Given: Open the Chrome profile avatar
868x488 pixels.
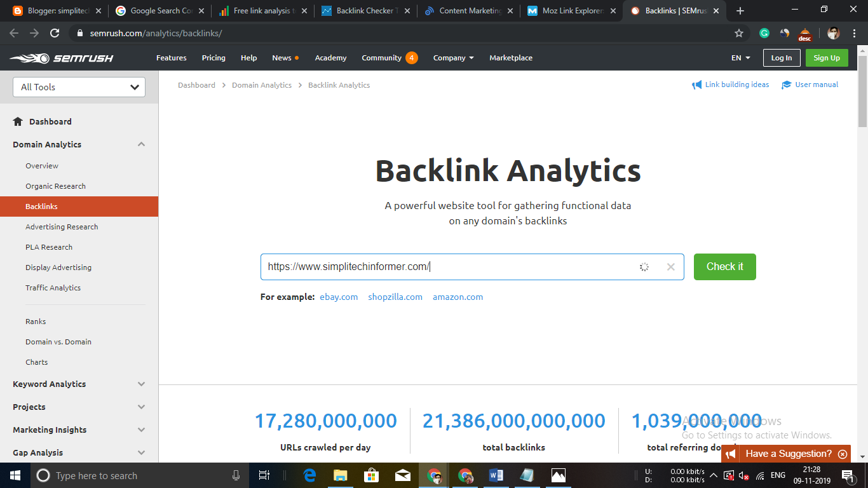Looking at the screenshot, I should tap(834, 33).
